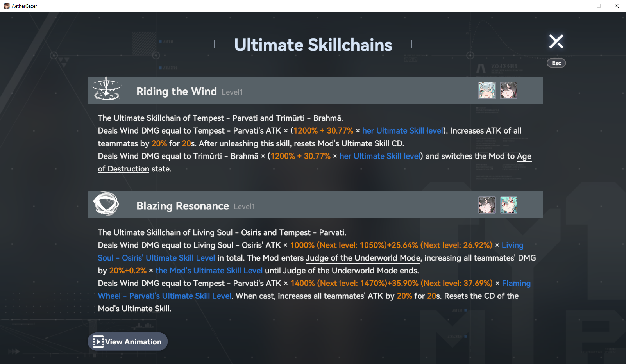Click first character portrait in Blazing Resonance
The height and width of the screenshot is (364, 626).
point(487,205)
